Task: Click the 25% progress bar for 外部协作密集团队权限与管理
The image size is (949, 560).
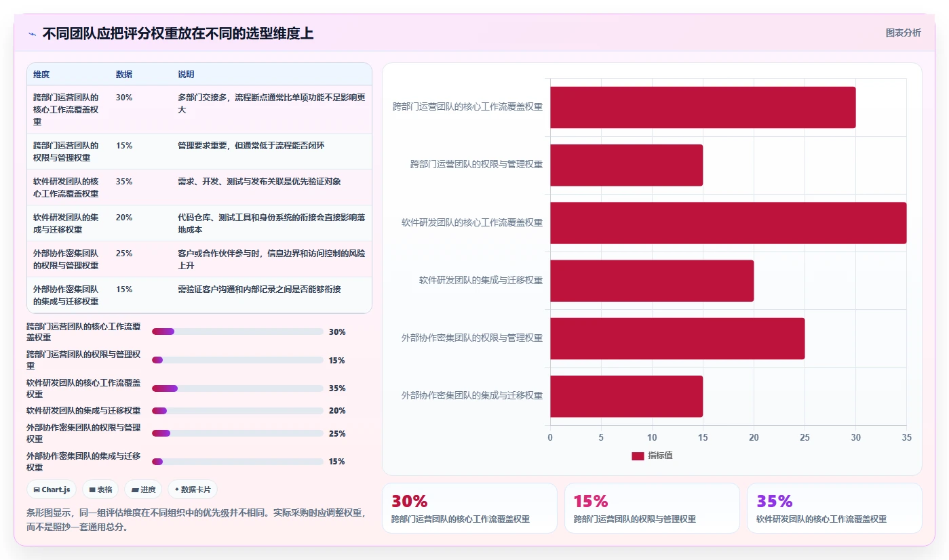Action: [x=237, y=433]
